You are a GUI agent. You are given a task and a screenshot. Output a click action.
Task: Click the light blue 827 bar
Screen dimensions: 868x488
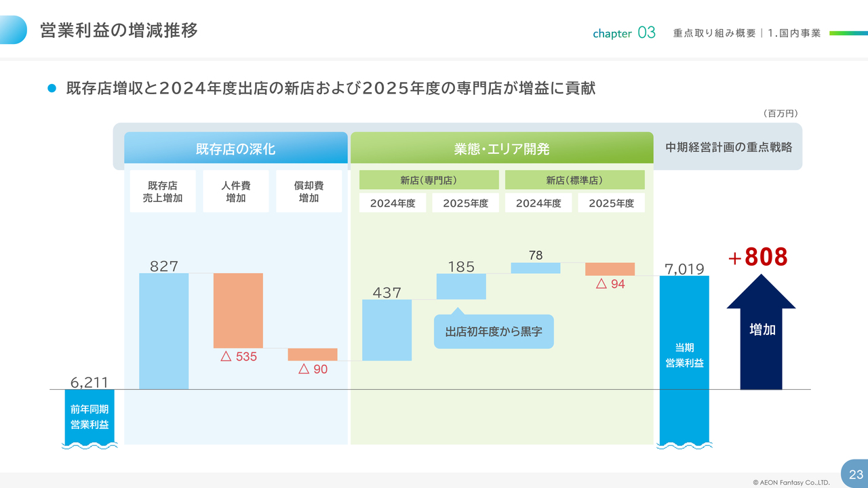click(x=163, y=331)
